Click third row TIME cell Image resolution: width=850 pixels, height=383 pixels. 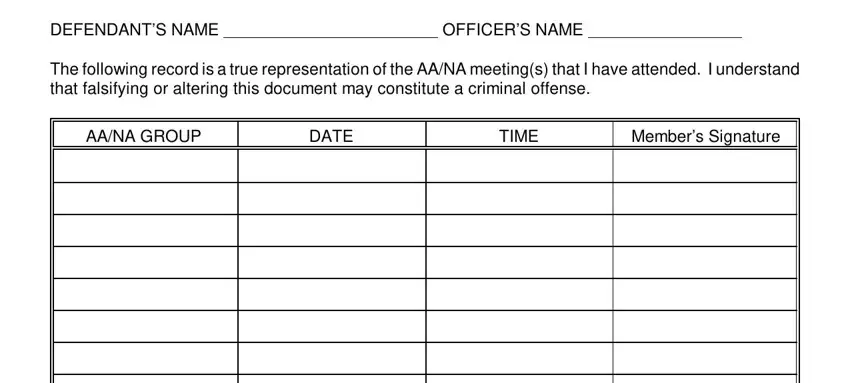pos(519,230)
